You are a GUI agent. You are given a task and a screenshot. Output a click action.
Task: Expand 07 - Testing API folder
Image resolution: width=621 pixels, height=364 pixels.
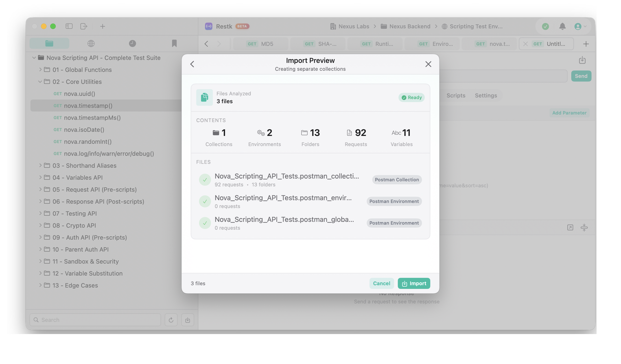pos(40,213)
